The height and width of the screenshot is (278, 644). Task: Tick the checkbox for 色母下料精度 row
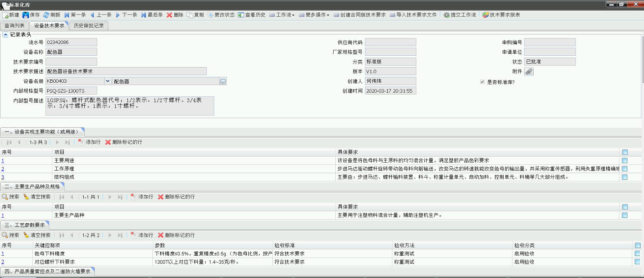pyautogui.click(x=637, y=253)
